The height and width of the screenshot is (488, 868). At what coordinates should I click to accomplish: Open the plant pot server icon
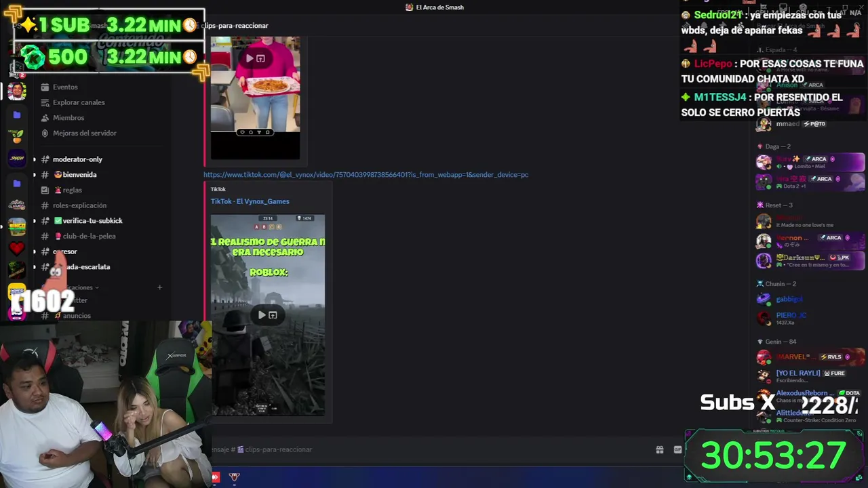(17, 136)
